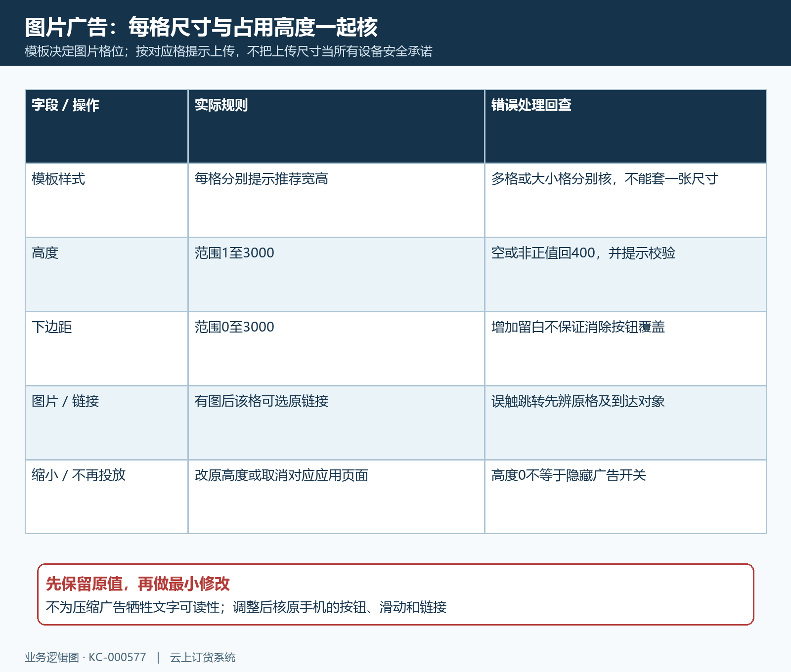Viewport: 791px width, 672px height.
Task: Select the cell 图片 / 链接
Action: click(x=106, y=422)
